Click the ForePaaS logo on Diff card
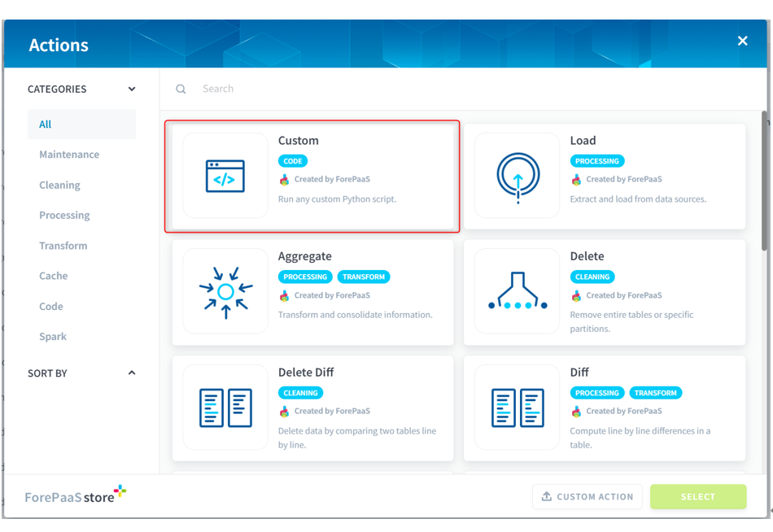 pyautogui.click(x=576, y=412)
